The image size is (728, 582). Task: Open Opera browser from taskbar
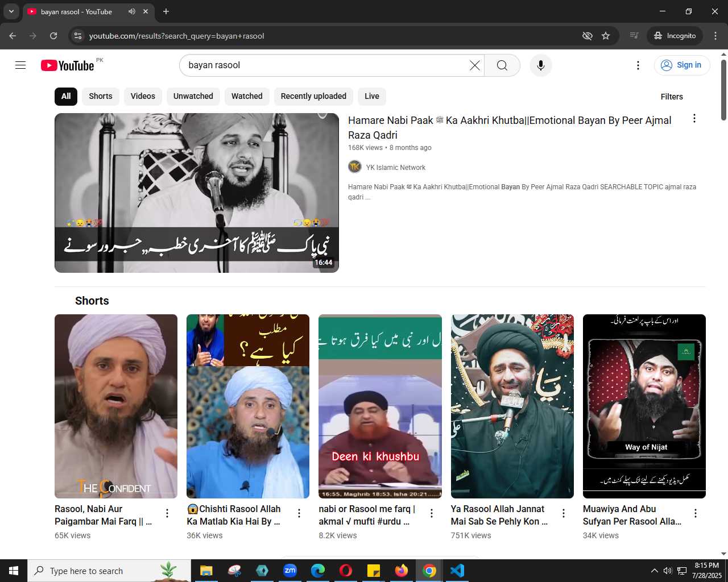tap(346, 571)
